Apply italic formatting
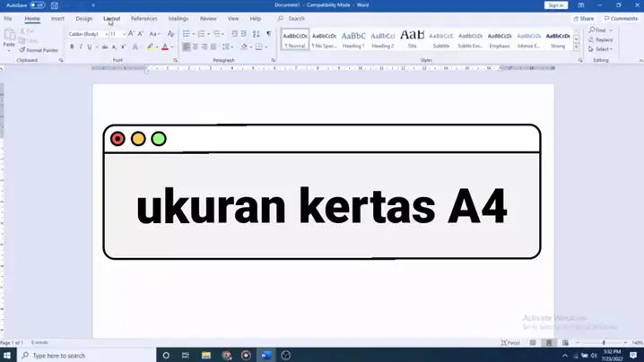This screenshot has height=362, width=644. point(83,47)
